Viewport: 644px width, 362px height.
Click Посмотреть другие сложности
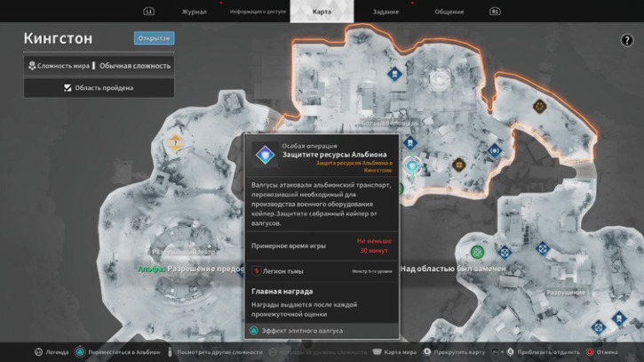pyautogui.click(x=219, y=352)
